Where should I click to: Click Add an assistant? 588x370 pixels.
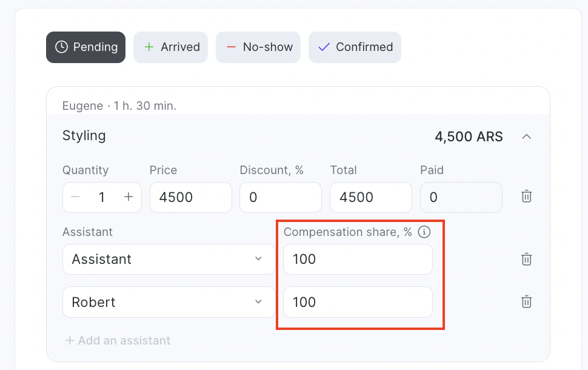tap(118, 340)
